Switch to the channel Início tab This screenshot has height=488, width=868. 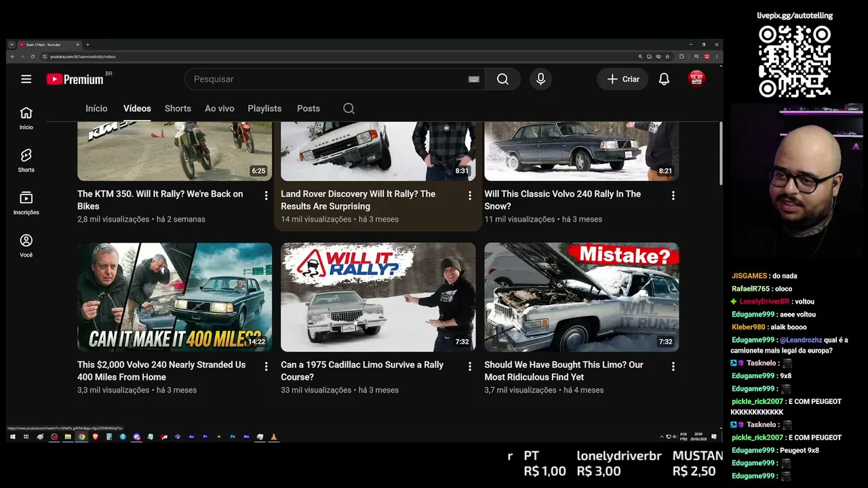click(96, 108)
